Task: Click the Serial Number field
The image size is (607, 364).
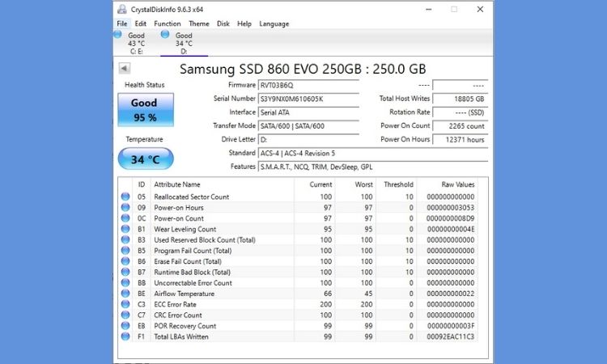Action: 308,99
